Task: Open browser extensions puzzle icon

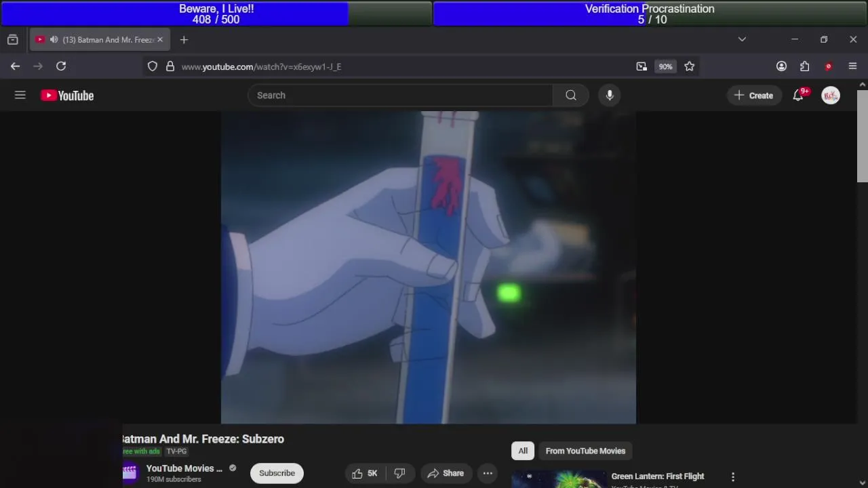Action: (x=805, y=66)
